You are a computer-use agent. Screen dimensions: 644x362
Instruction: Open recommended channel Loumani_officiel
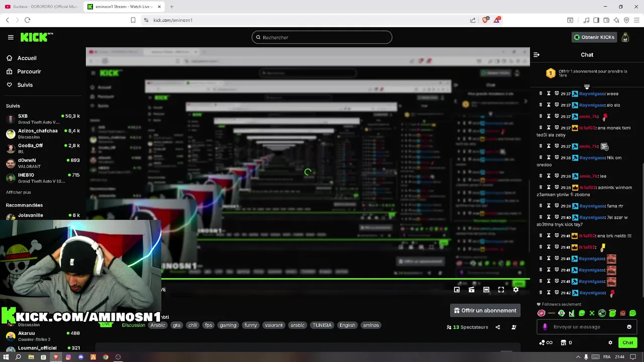(43, 348)
